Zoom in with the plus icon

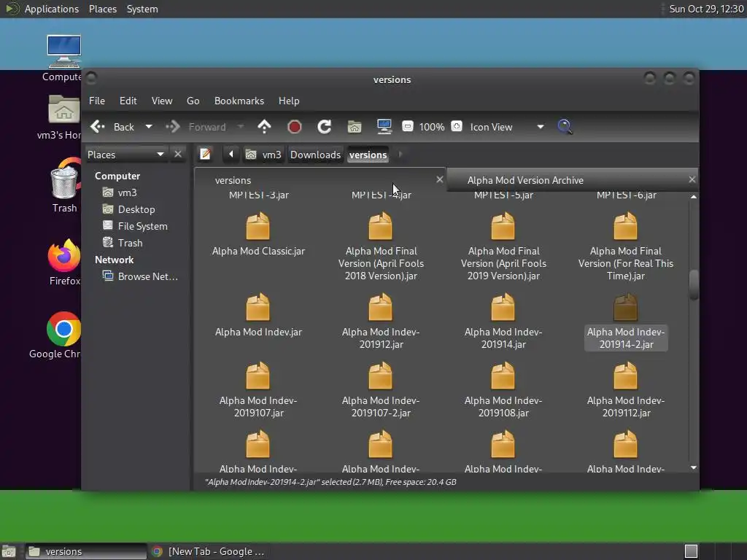(457, 127)
